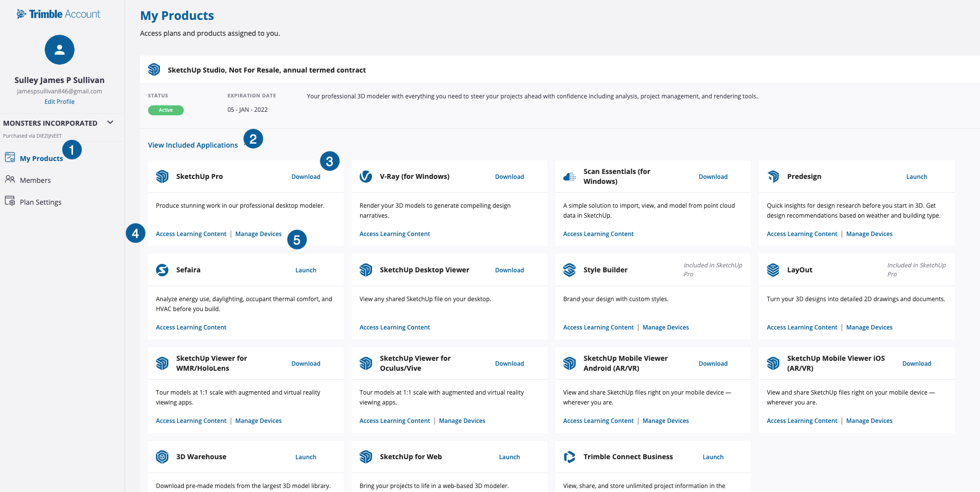Screen dimensions: 980x492
Task: Click the SketchUp Mobile Viewer Android icon
Action: [570, 363]
